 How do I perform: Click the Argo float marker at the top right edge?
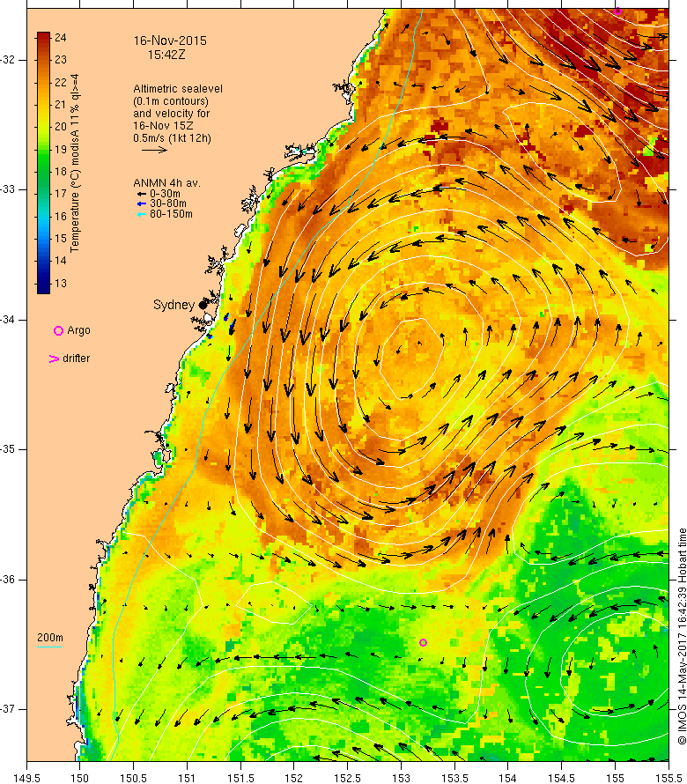pyautogui.click(x=617, y=11)
